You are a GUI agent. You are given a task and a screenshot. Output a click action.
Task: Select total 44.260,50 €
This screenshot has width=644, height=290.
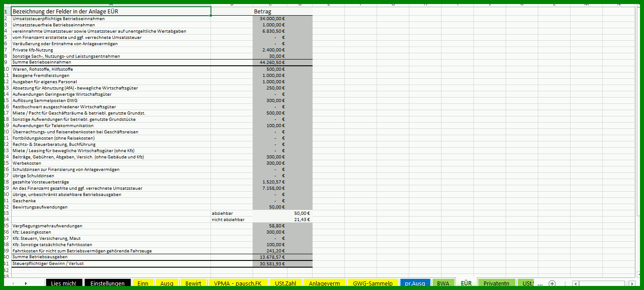tap(272, 63)
